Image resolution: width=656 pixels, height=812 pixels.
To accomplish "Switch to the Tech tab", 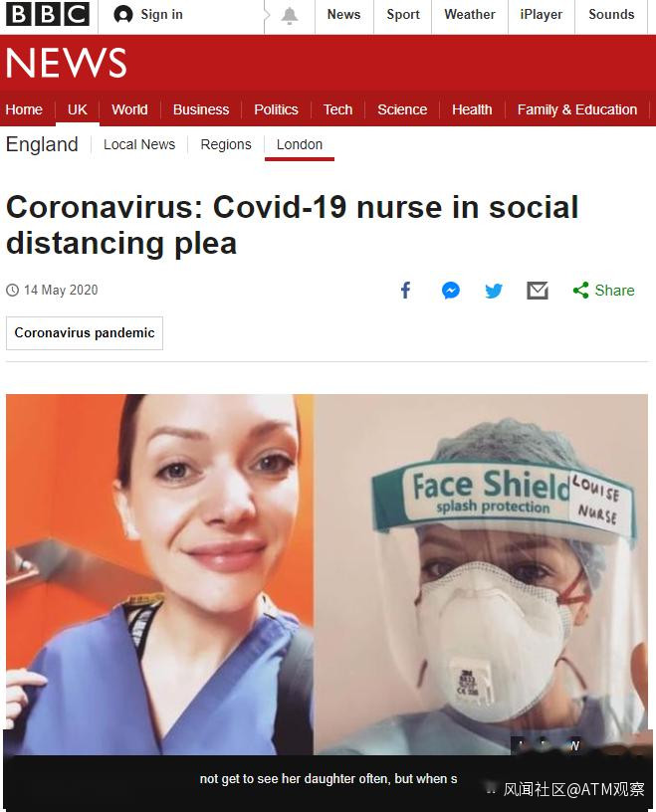I will tap(337, 109).
